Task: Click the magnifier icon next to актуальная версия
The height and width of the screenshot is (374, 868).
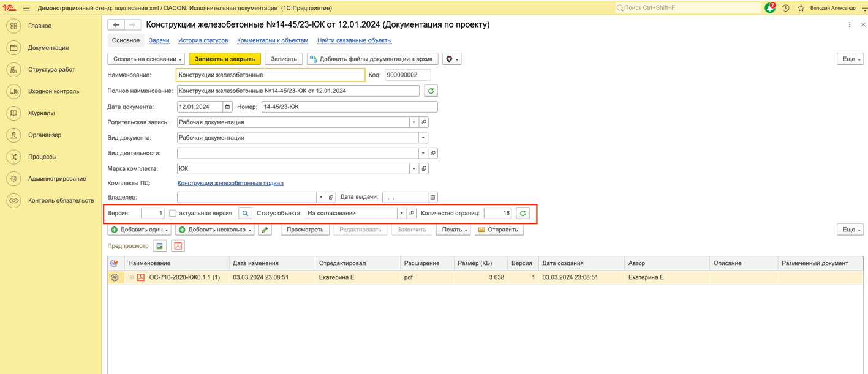Action: click(245, 213)
